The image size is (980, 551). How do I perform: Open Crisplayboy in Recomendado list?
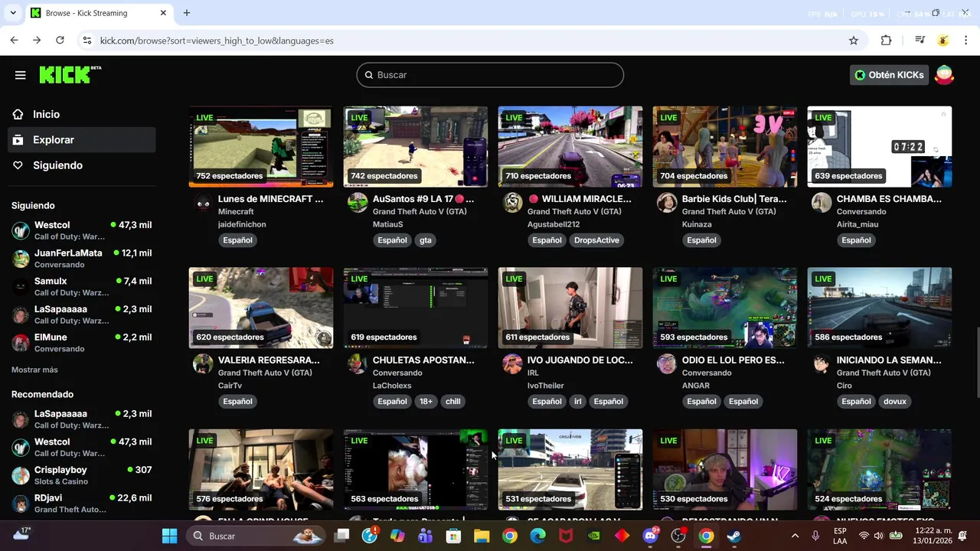tap(82, 475)
